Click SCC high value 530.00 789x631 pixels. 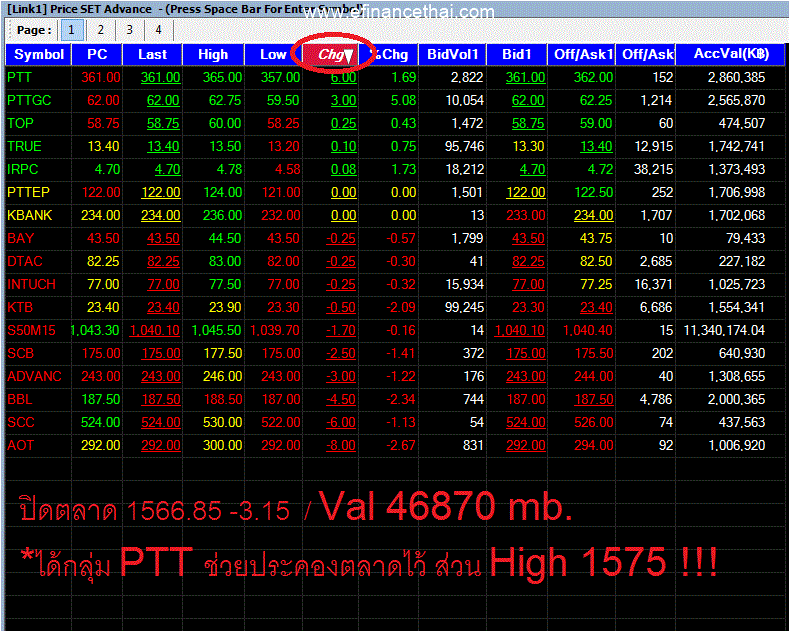[x=222, y=423]
